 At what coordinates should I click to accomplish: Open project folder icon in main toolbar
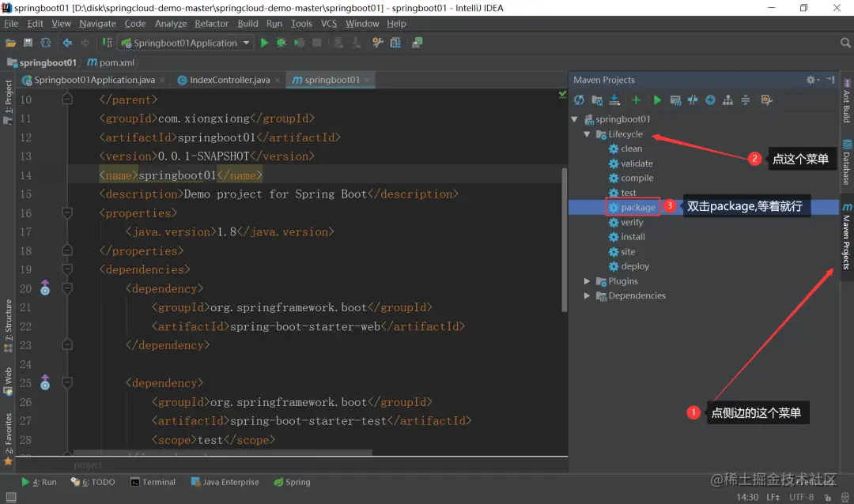[x=10, y=43]
